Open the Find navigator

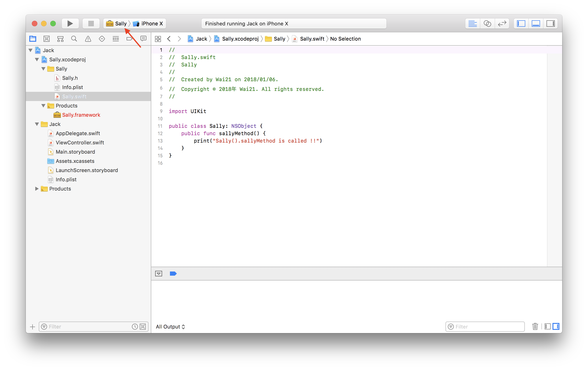tap(74, 39)
